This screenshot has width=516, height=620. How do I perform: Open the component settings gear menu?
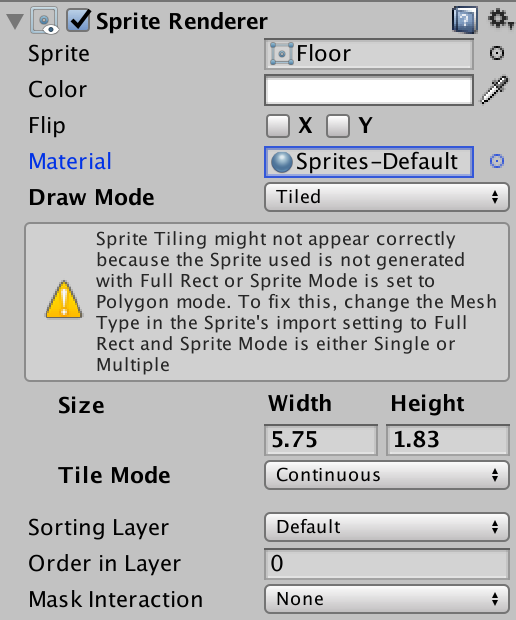click(499, 19)
